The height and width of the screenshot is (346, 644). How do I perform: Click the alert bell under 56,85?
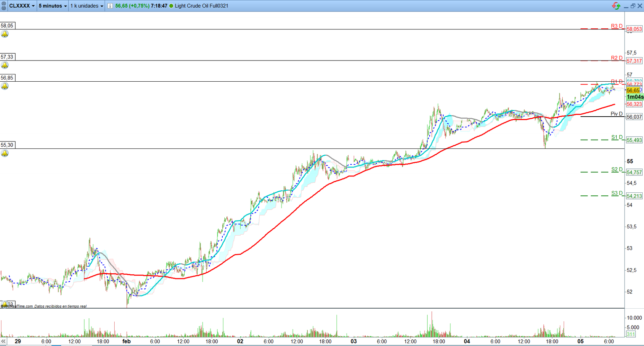(5, 86)
